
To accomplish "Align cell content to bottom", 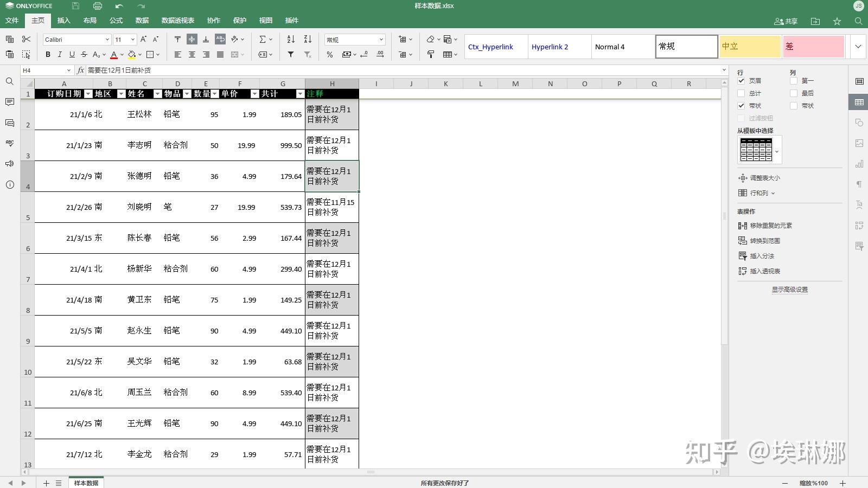I will point(206,39).
